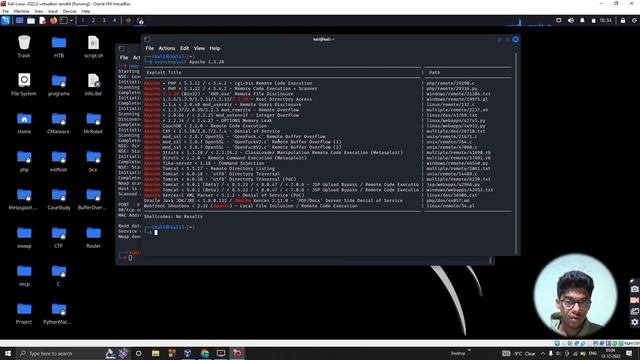Open VirtualBox Input menu

pyautogui.click(x=53, y=11)
